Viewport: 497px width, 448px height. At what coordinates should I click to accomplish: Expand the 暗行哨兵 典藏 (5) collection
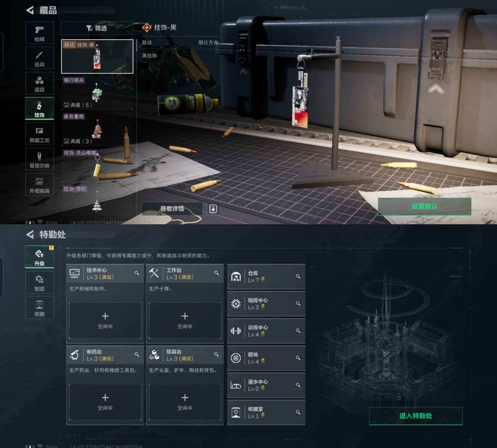pos(78,105)
